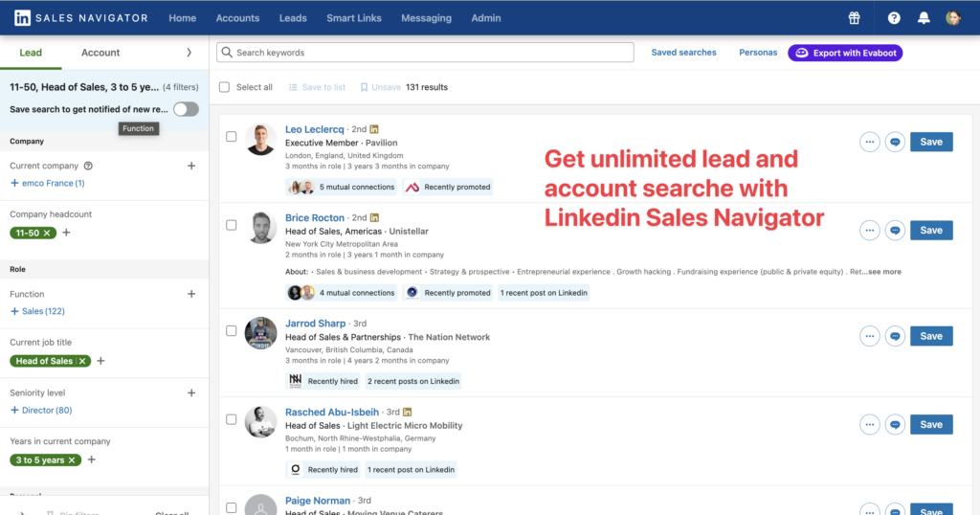Open Smart Links in navigation
Image resolution: width=980 pixels, height=515 pixels.
[354, 18]
